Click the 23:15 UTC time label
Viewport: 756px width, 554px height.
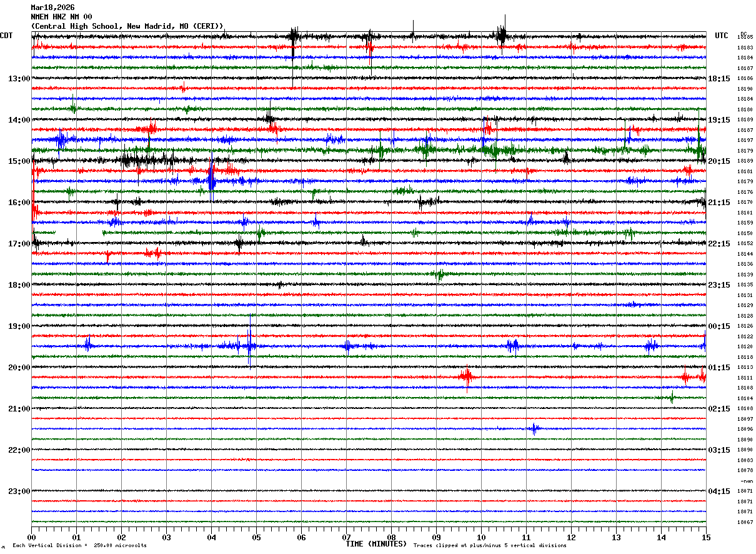point(719,285)
